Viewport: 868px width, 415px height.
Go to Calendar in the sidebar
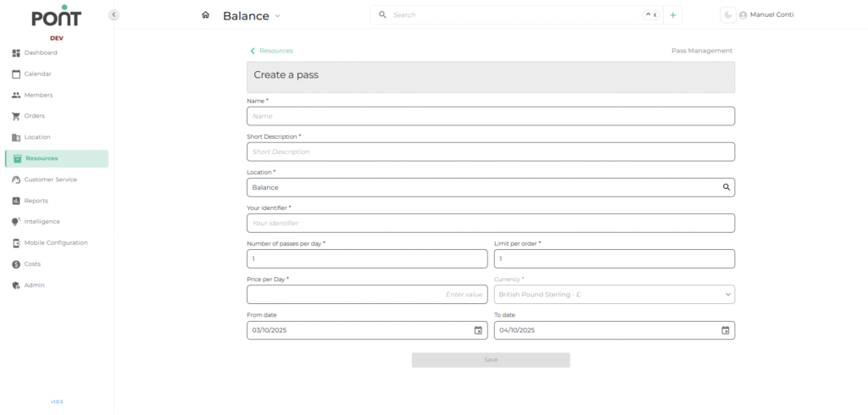[x=37, y=74]
